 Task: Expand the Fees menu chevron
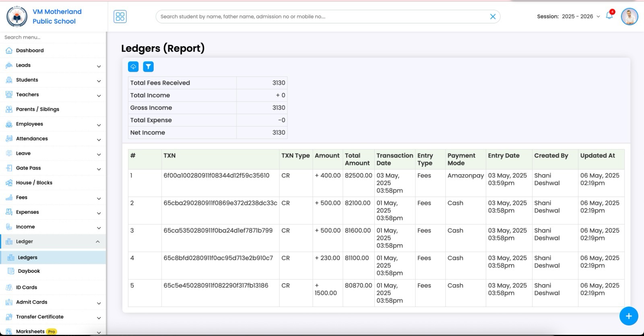99,199
